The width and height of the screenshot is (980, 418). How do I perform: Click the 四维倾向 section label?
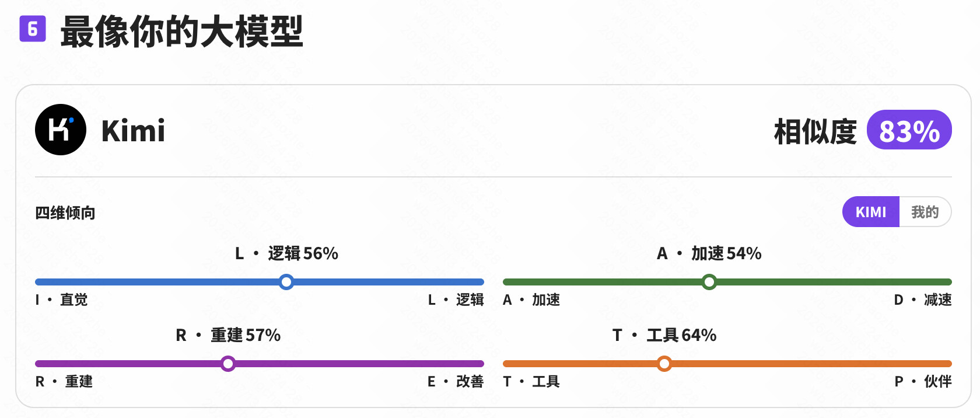(65, 213)
